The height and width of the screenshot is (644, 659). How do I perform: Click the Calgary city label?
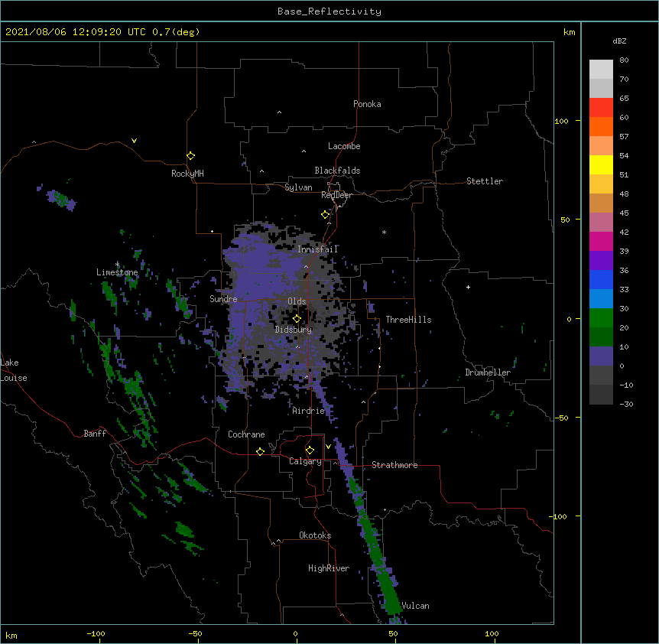click(x=306, y=461)
